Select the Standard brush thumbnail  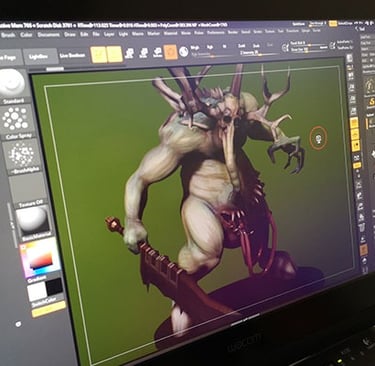(x=12, y=84)
